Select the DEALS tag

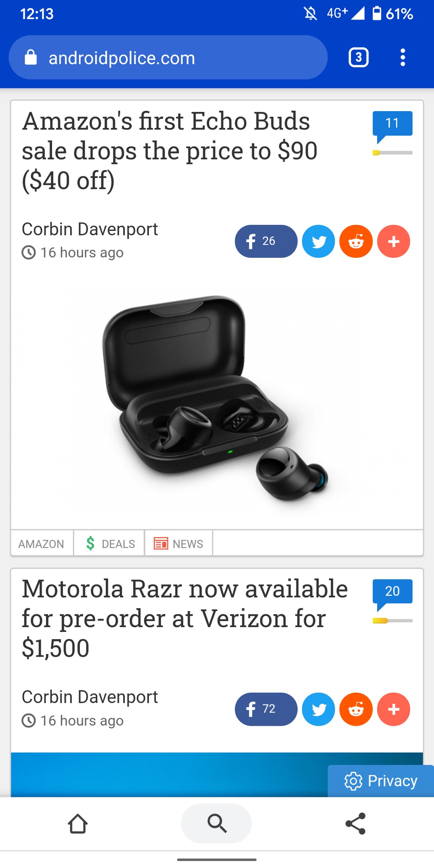click(x=109, y=543)
